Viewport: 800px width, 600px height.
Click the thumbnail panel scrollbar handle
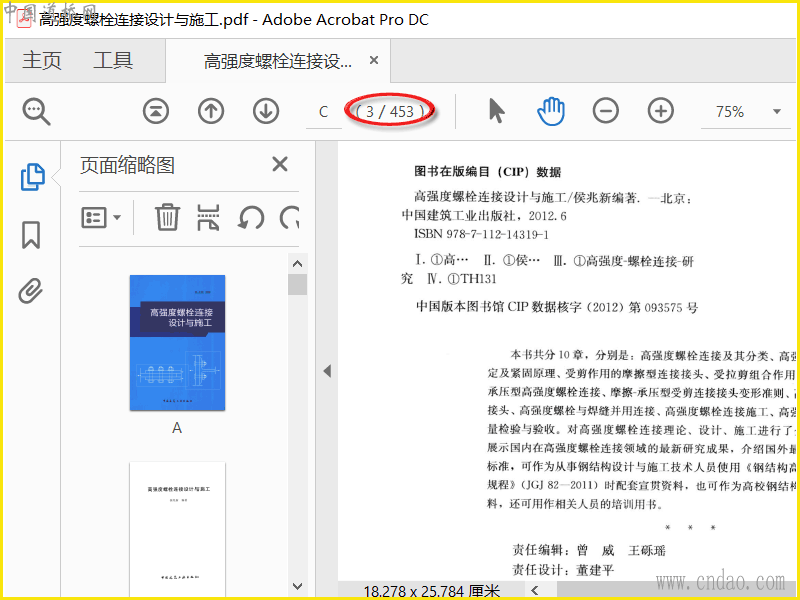[x=297, y=285]
